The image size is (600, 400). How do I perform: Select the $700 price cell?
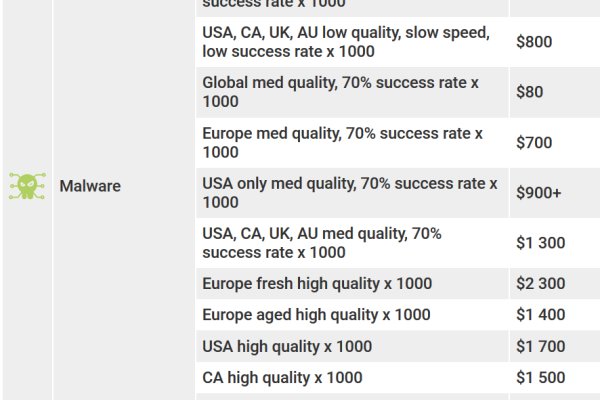pos(534,142)
